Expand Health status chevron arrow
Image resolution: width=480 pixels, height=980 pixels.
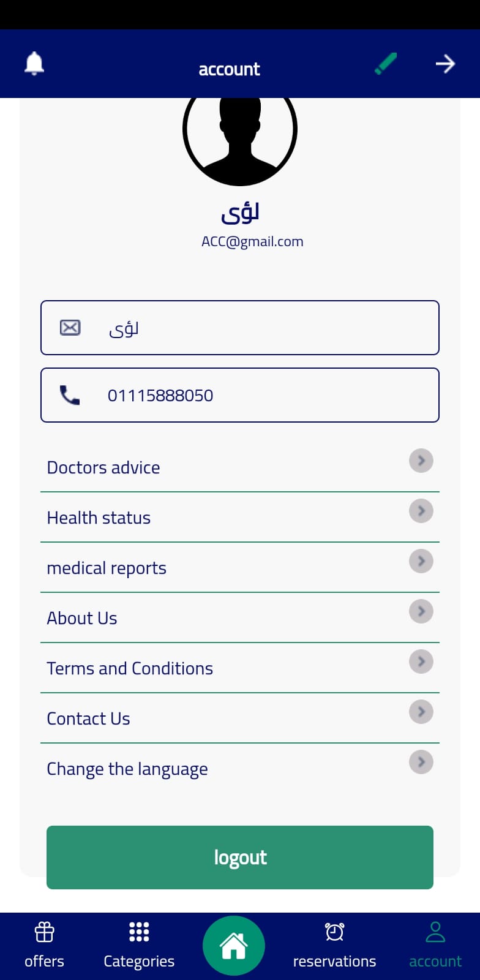pyautogui.click(x=421, y=511)
